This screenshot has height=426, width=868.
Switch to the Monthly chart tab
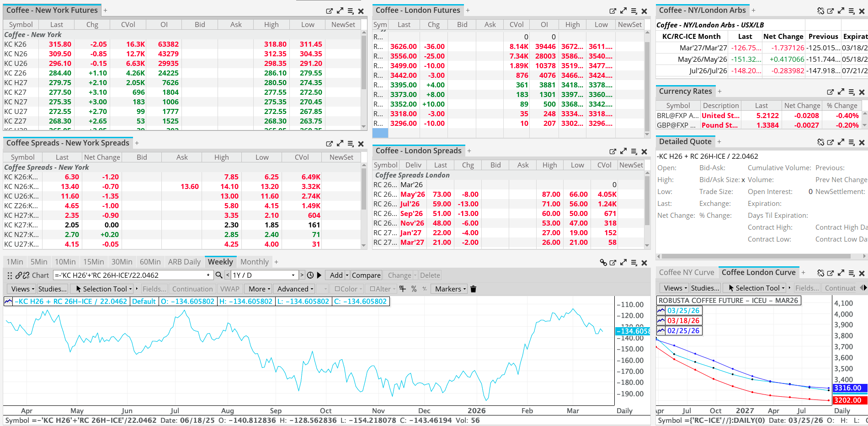255,262
